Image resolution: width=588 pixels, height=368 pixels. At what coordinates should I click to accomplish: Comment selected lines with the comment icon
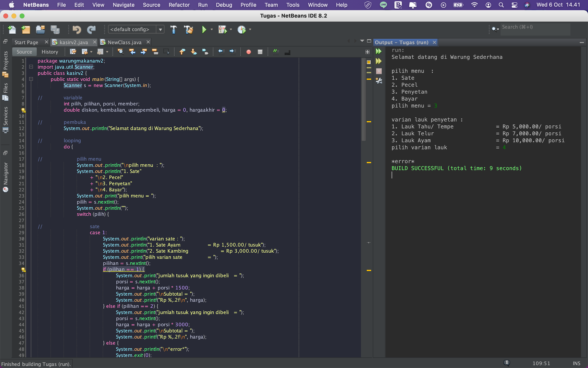point(276,52)
